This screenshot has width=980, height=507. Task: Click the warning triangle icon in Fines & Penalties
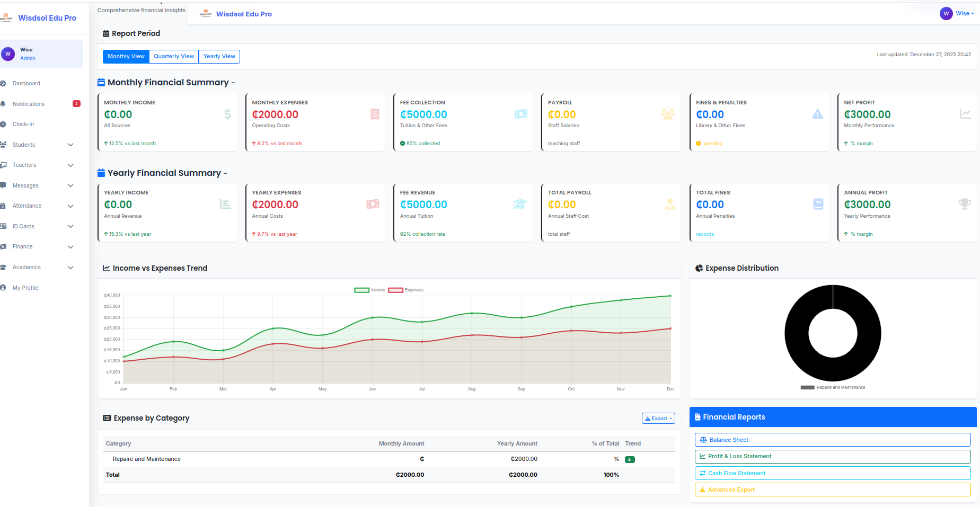click(x=817, y=114)
